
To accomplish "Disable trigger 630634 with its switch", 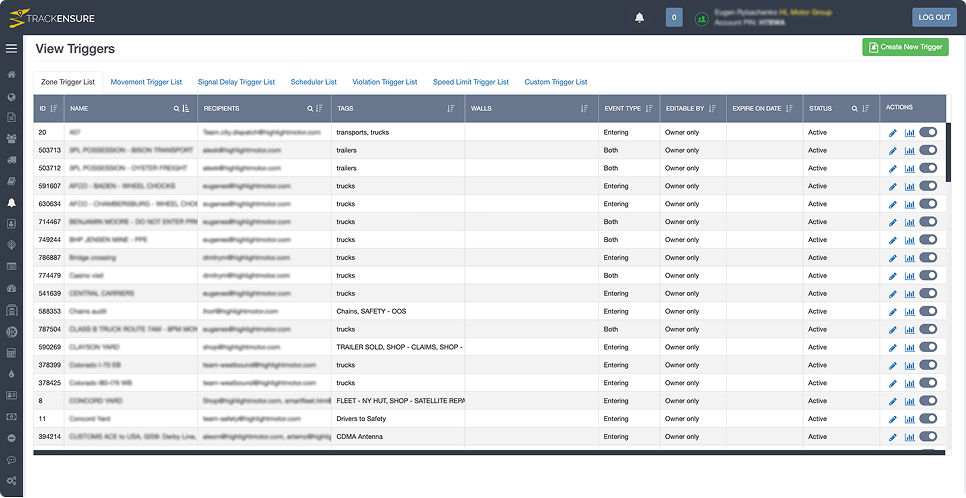I will coord(928,203).
